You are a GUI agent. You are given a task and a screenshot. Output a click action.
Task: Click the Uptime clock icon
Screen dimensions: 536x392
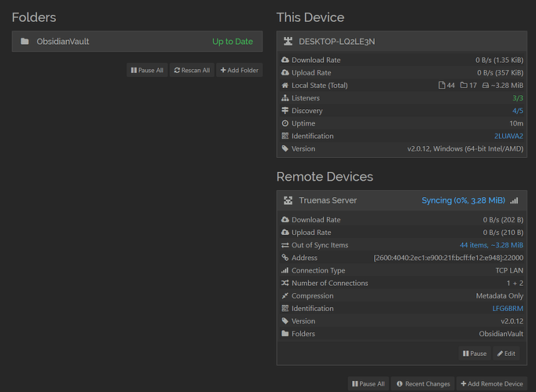(x=285, y=123)
